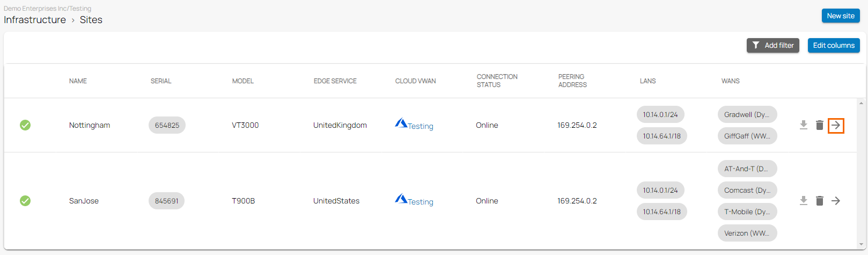Click Nottingham green status check icon
The image size is (868, 255).
coord(25,125)
